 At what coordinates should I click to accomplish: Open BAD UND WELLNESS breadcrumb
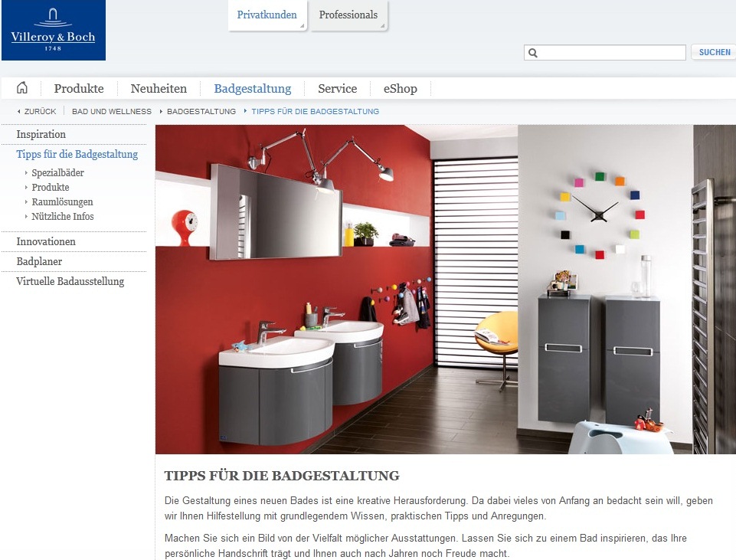[x=112, y=111]
